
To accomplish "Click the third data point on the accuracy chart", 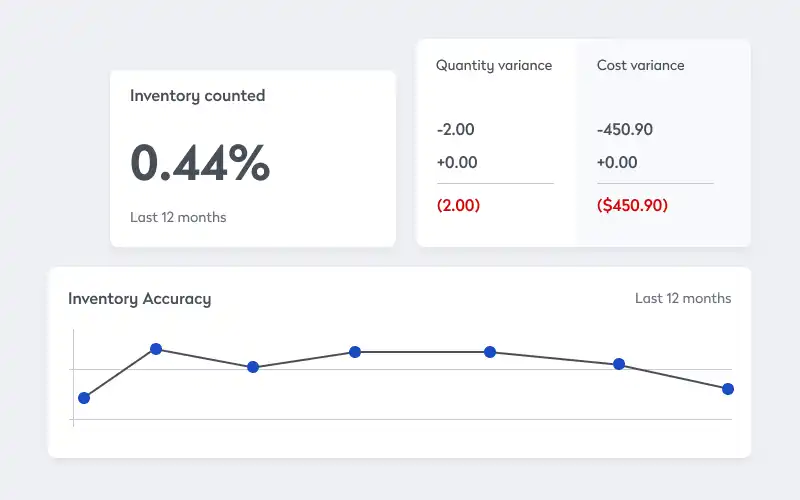I will coord(253,367).
